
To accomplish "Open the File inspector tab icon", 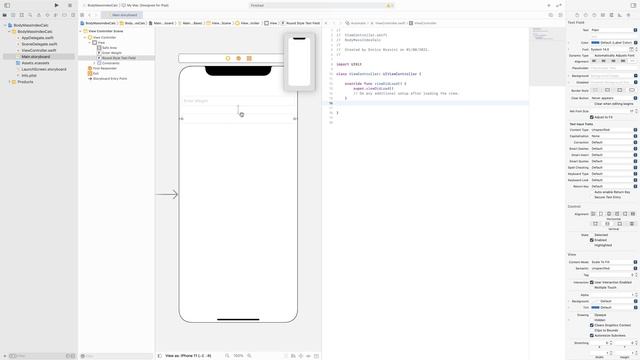I will coord(577,15).
